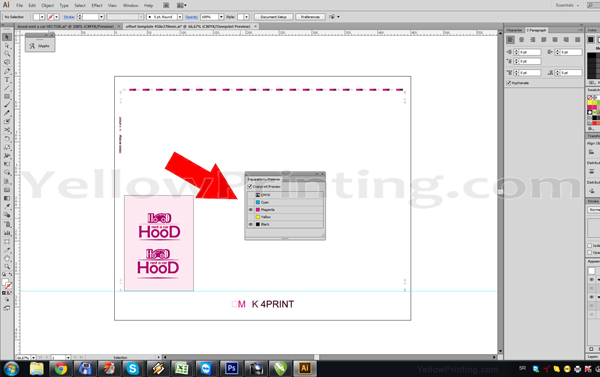The width and height of the screenshot is (600, 377).
Task: Launch Skype from the taskbar
Action: (133, 369)
